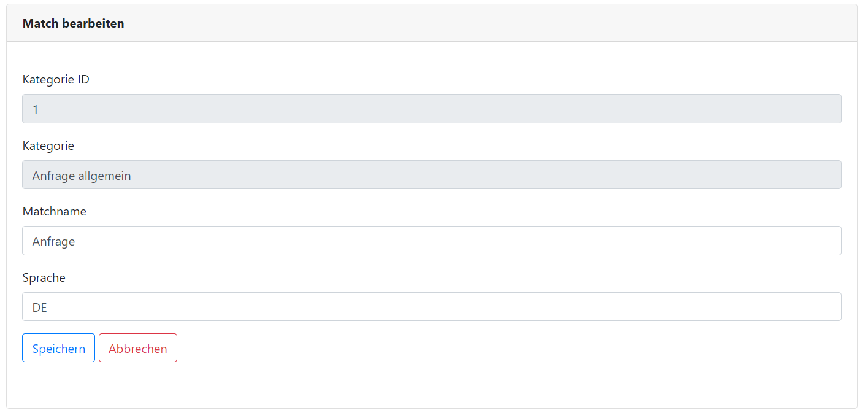
Task: Click the "Kategorie ID" label
Action: (56, 79)
